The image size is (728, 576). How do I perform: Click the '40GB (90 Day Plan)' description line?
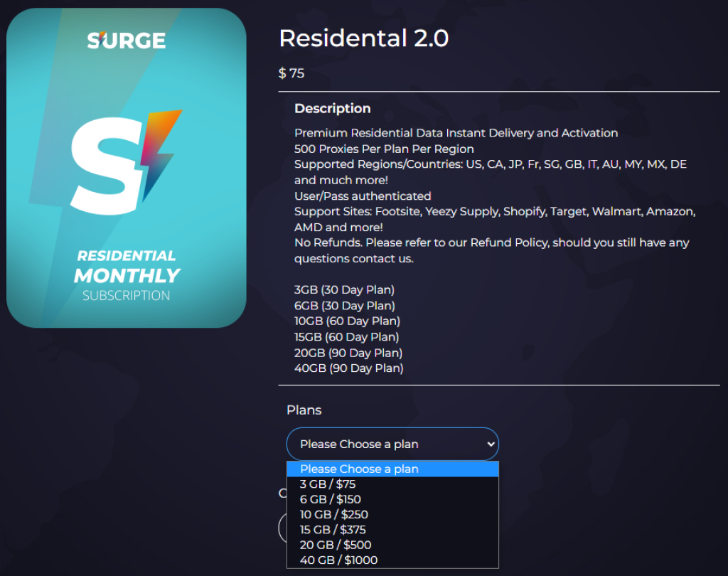[348, 368]
